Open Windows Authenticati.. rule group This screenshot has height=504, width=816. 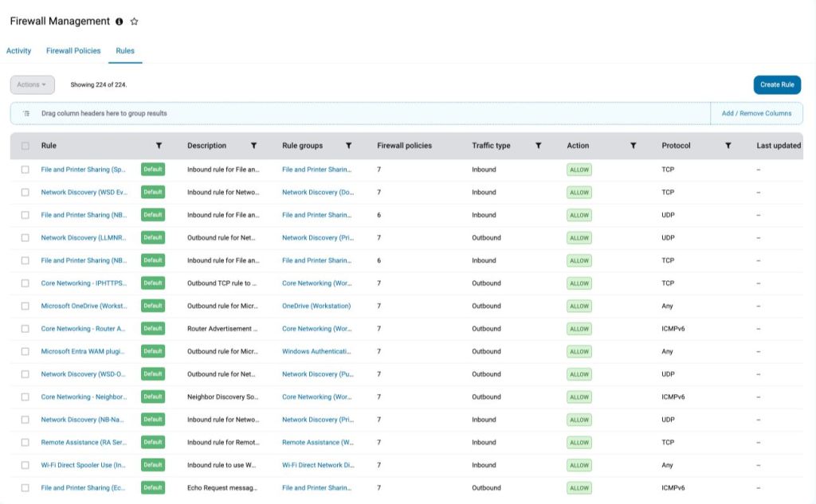[316, 352]
